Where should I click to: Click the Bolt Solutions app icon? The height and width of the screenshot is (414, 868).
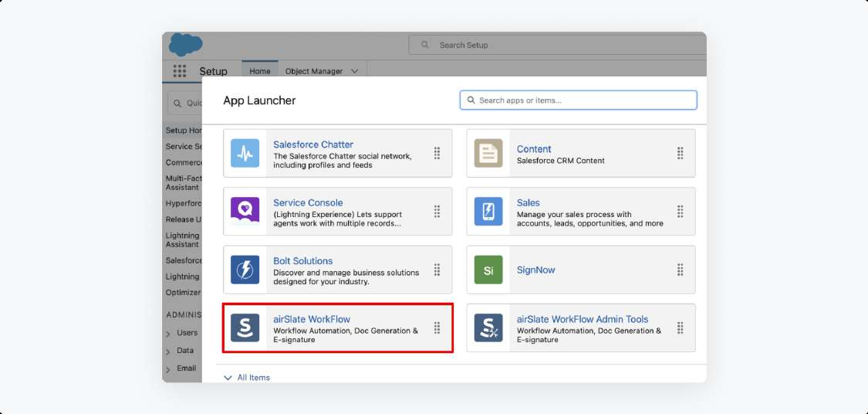(x=245, y=270)
